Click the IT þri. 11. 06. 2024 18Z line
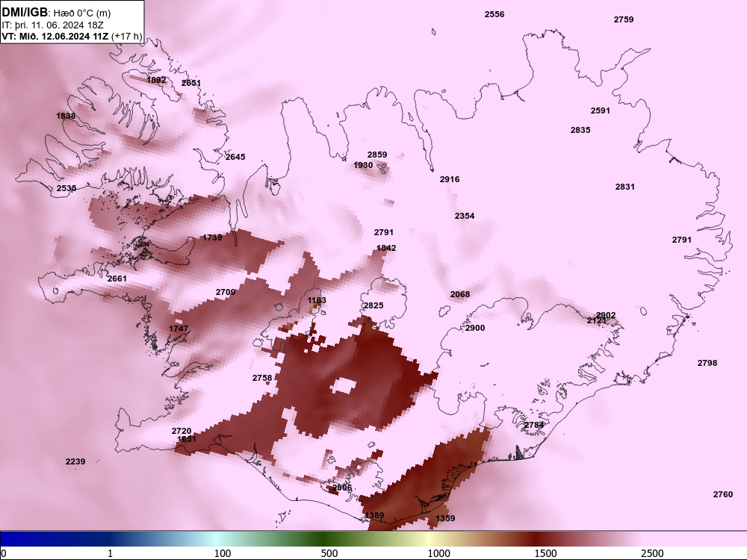The height and width of the screenshot is (560, 747). 52,25
